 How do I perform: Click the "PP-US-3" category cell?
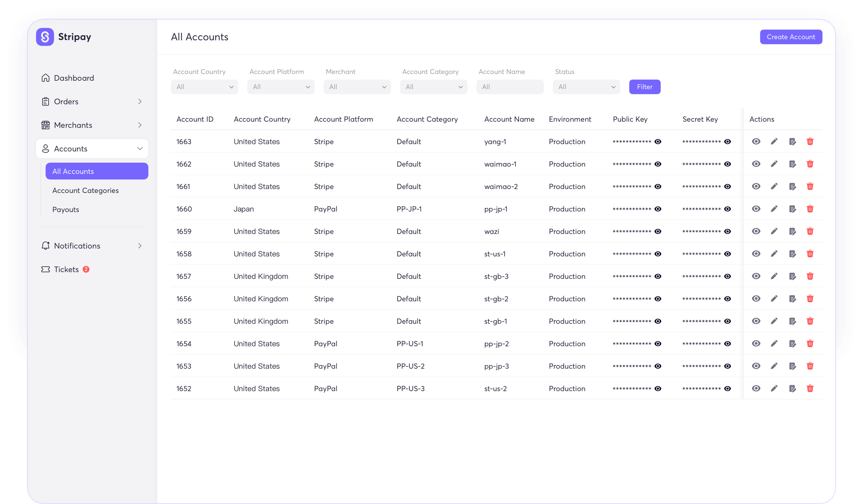pyautogui.click(x=410, y=389)
